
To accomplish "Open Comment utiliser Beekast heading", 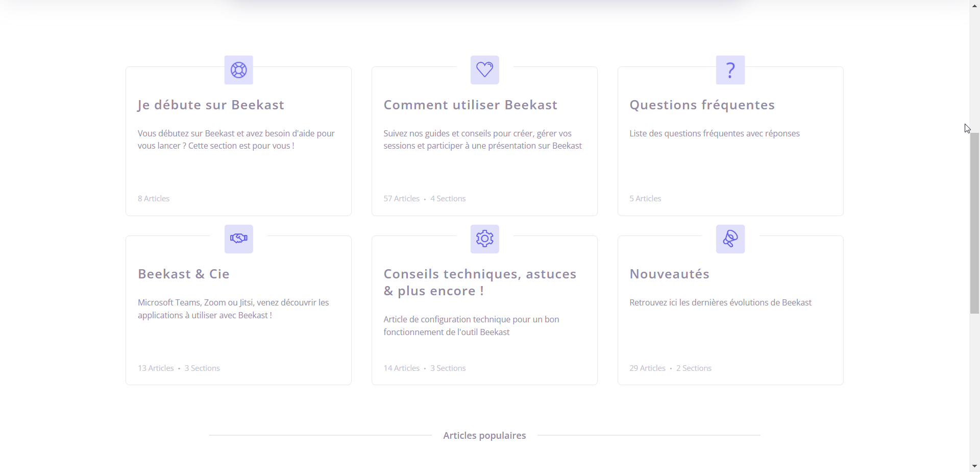I will click(x=470, y=105).
